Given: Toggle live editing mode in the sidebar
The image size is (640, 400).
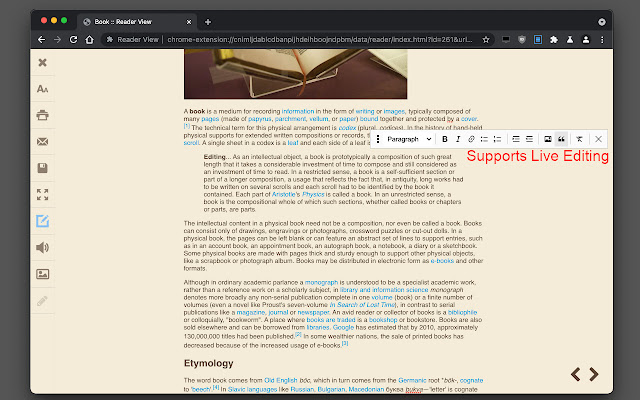Looking at the screenshot, I should (42, 221).
